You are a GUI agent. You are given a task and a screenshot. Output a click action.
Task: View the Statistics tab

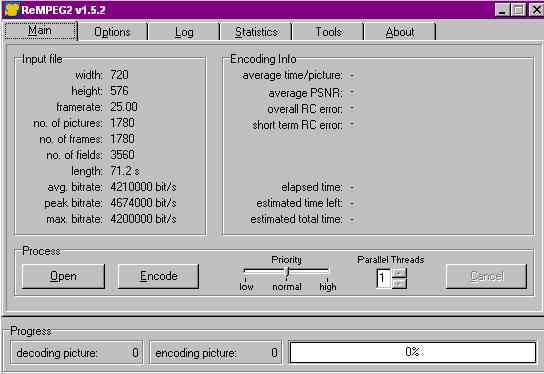pyautogui.click(x=256, y=32)
